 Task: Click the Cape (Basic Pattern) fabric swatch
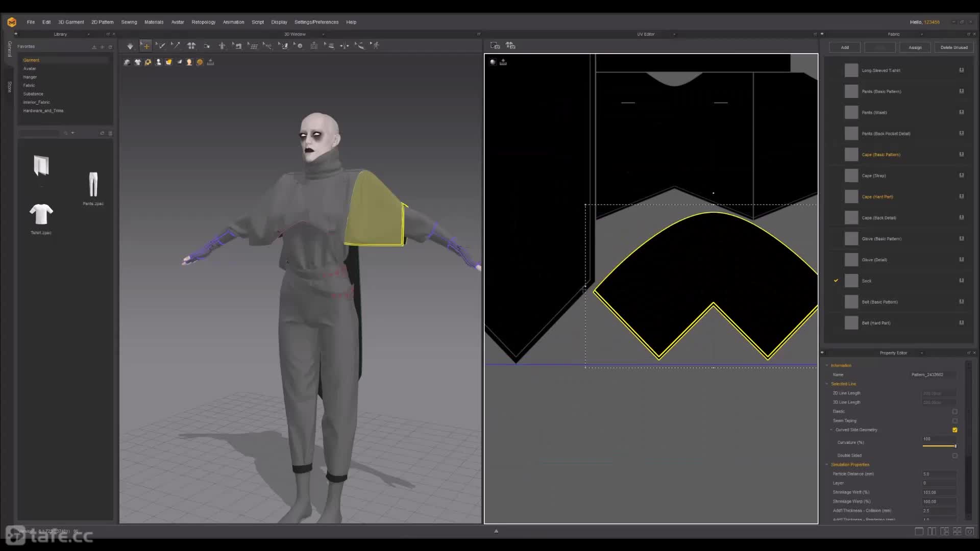(x=851, y=155)
